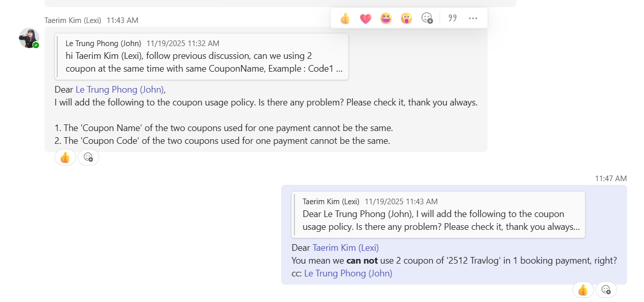Image resolution: width=644 pixels, height=302 pixels.
Task: React with thumbs up in hover toolbar
Action: pyautogui.click(x=345, y=18)
